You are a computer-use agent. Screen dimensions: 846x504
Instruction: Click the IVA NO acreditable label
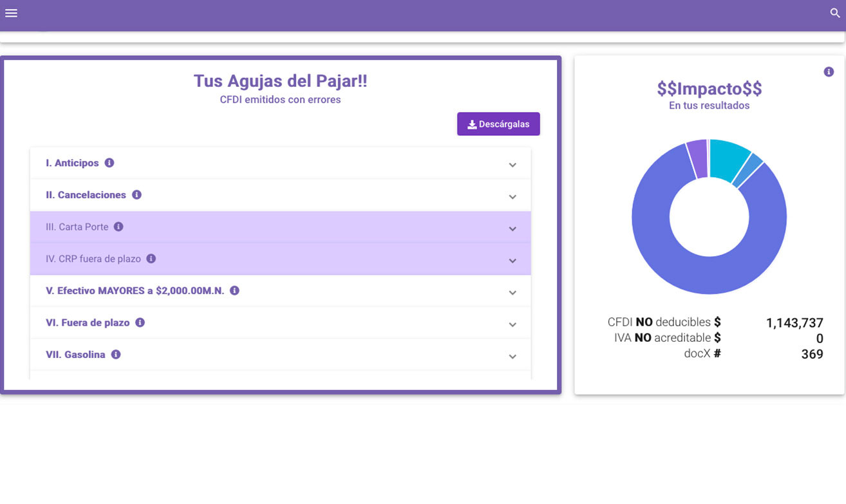(668, 337)
